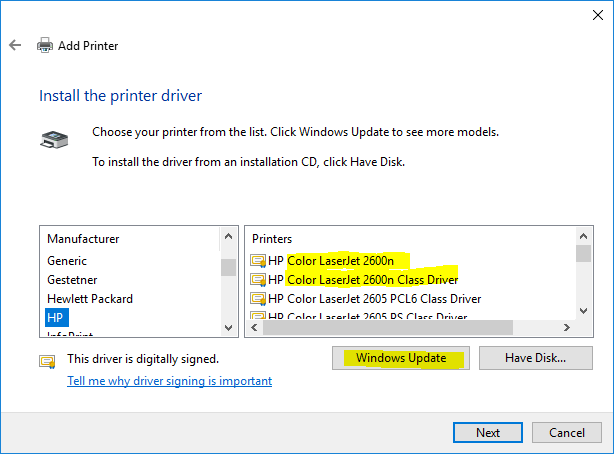Open driver signing importance link
The width and height of the screenshot is (614, 454).
pos(170,381)
